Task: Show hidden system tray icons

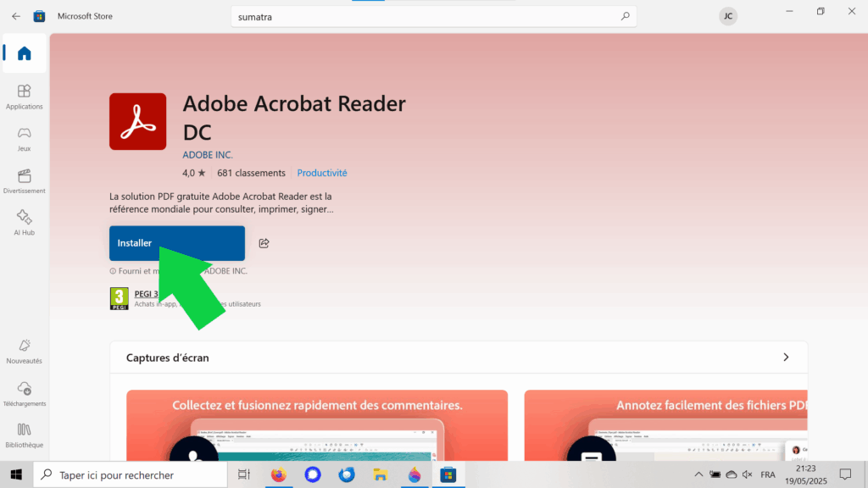Action: 698,474
